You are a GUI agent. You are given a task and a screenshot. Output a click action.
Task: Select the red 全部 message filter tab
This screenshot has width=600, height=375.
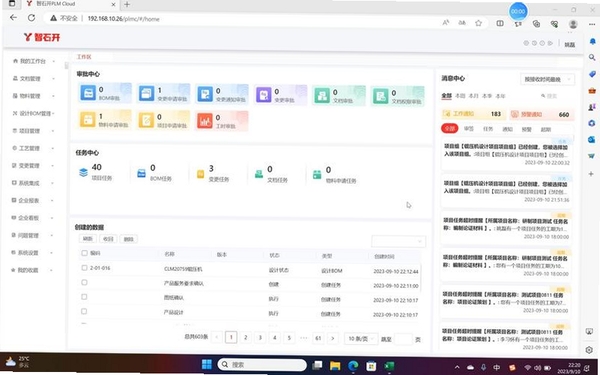pyautogui.click(x=450, y=128)
